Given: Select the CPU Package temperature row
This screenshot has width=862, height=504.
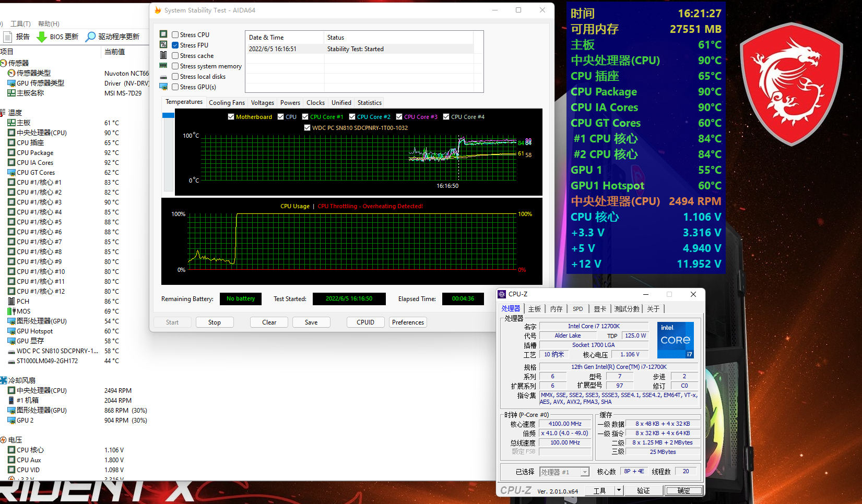Looking at the screenshot, I should tap(74, 153).
